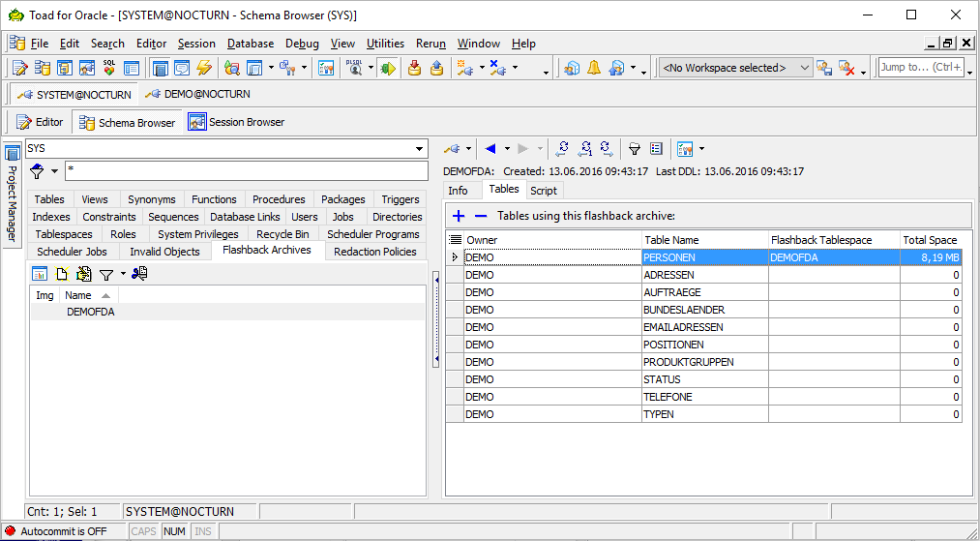Select DEMOFDA in the flashback archives list
Screen dimensions: 980x541
pyautogui.click(x=91, y=312)
